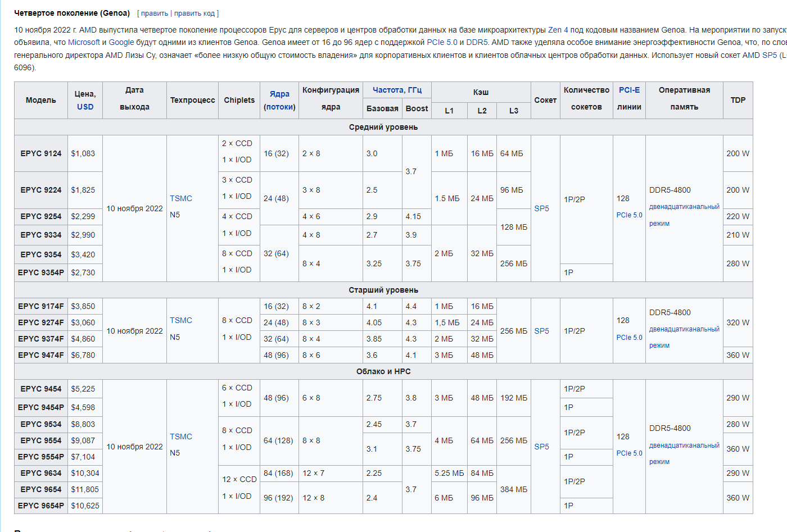The width and height of the screenshot is (787, 532).
Task: Click the «Средний уровень» section heading row
Action: point(383,127)
